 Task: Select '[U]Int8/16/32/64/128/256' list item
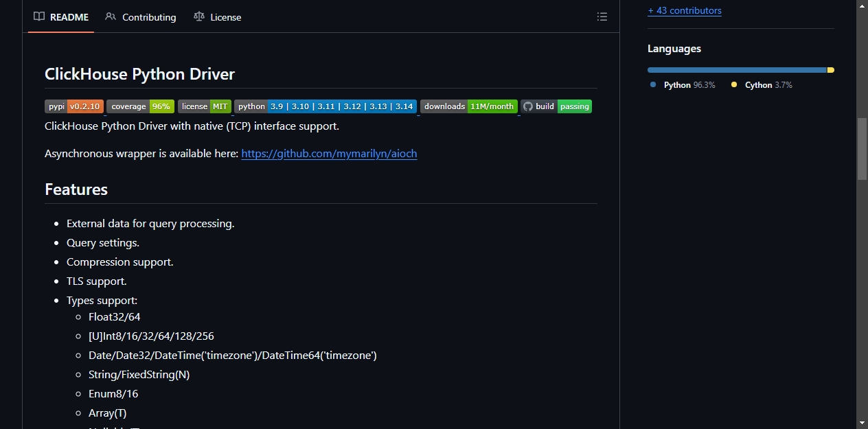(151, 336)
